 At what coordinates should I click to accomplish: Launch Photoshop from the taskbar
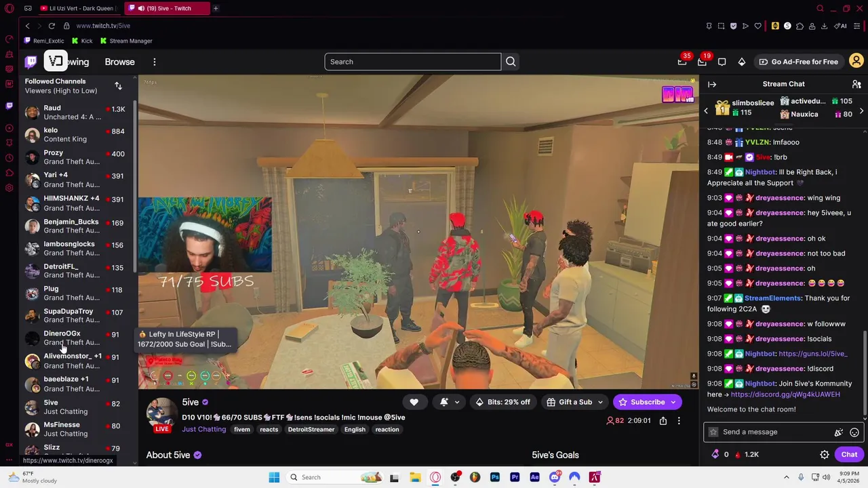495,477
